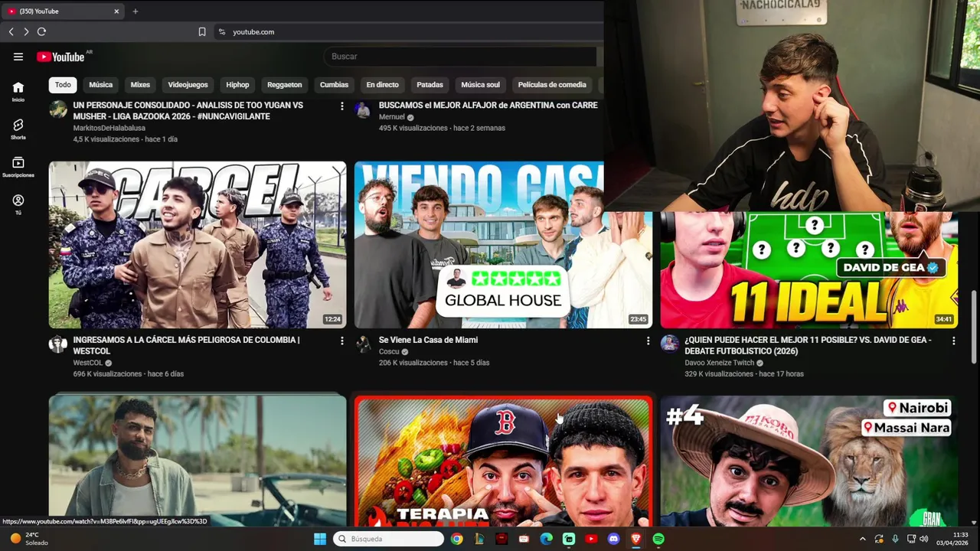Open options for the MarkitosDeHalabalusa video

[x=341, y=106]
